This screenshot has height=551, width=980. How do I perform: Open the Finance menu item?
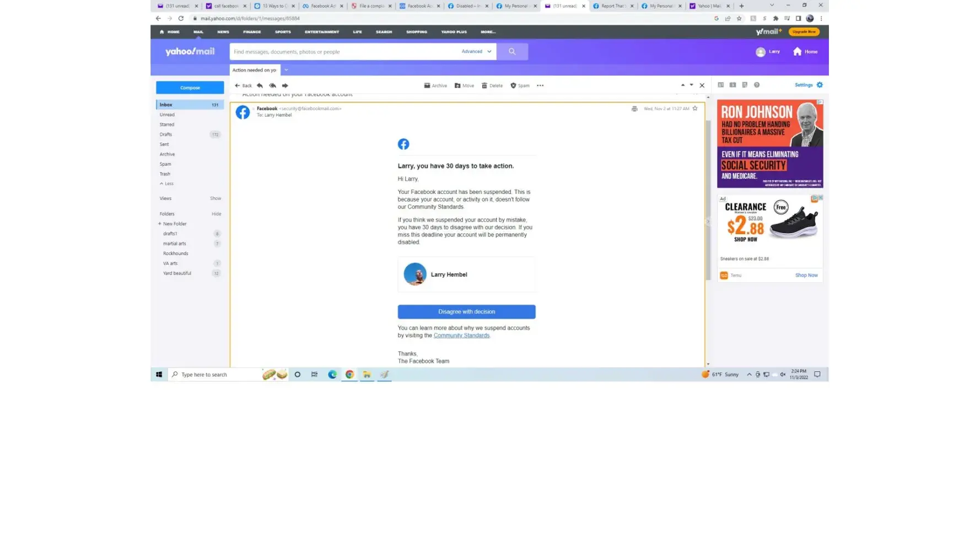[252, 32]
